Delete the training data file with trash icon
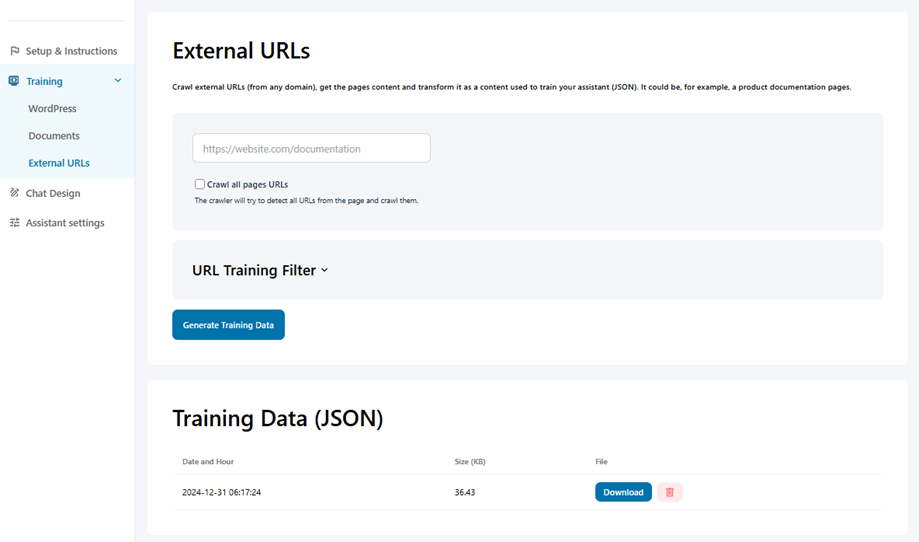This screenshot has height=542, width=919. click(x=670, y=492)
